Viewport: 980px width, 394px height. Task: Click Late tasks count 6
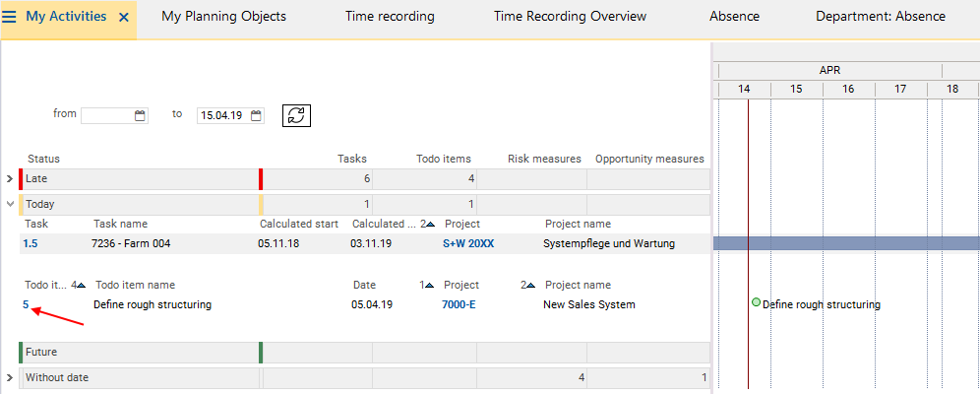367,179
